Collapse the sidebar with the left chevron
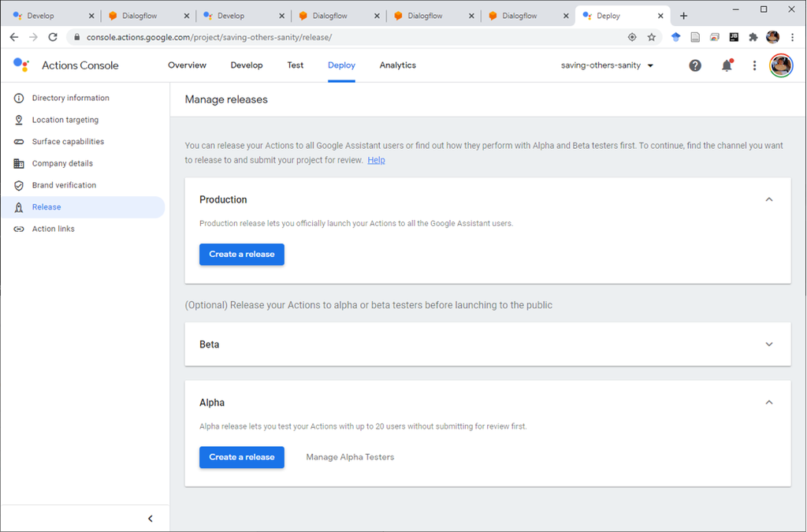 click(151, 518)
